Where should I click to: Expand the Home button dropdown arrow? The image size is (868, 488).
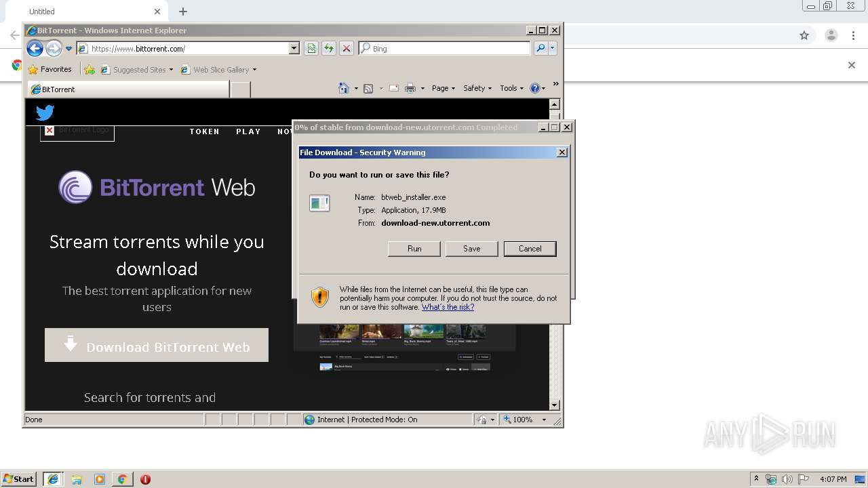[x=356, y=88]
